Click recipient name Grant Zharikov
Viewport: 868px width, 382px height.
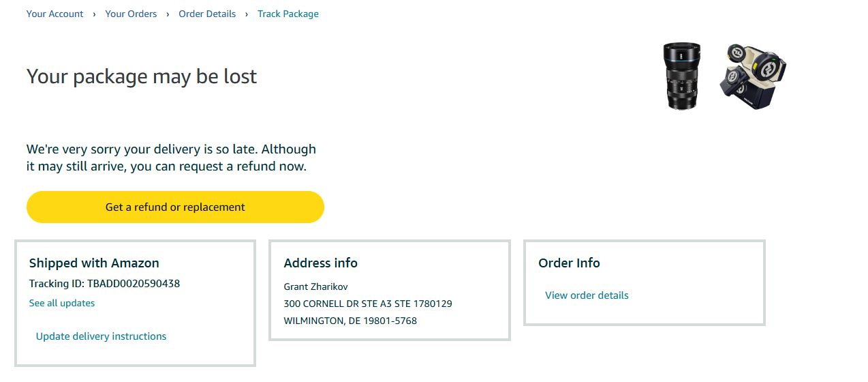(315, 286)
